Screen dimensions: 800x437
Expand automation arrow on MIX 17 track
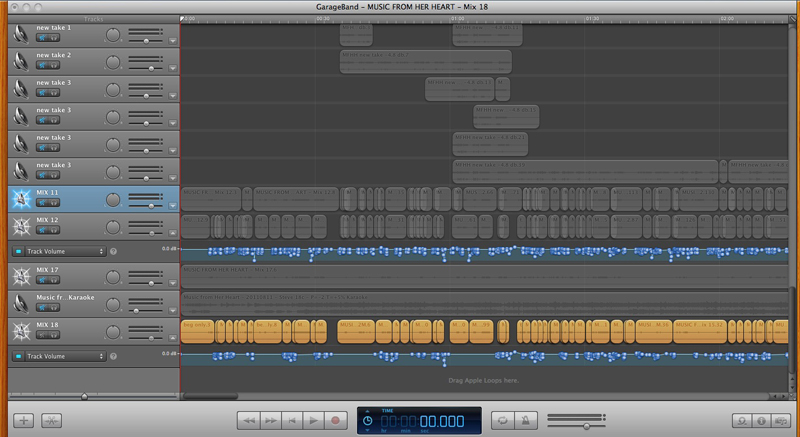point(172,285)
